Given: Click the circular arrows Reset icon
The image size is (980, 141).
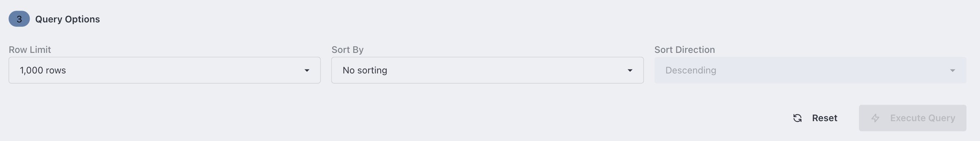Looking at the screenshot, I should (797, 118).
